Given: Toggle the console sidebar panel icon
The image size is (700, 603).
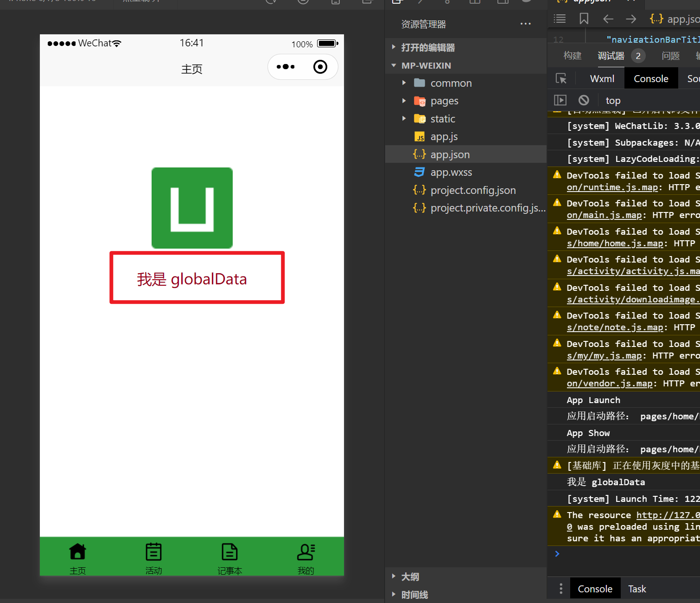Looking at the screenshot, I should pos(560,100).
